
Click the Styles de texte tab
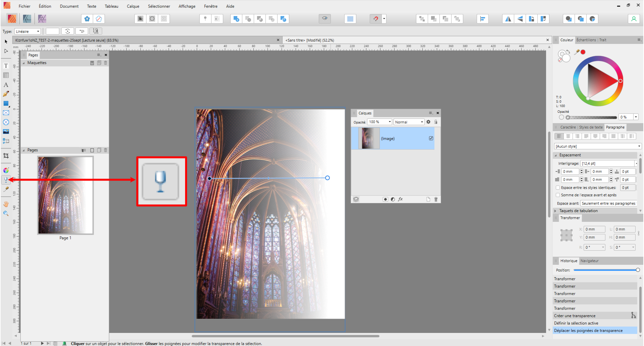[x=591, y=127]
